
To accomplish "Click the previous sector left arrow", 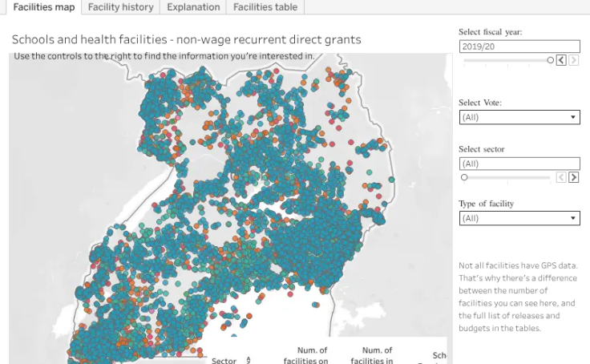I will (x=561, y=177).
